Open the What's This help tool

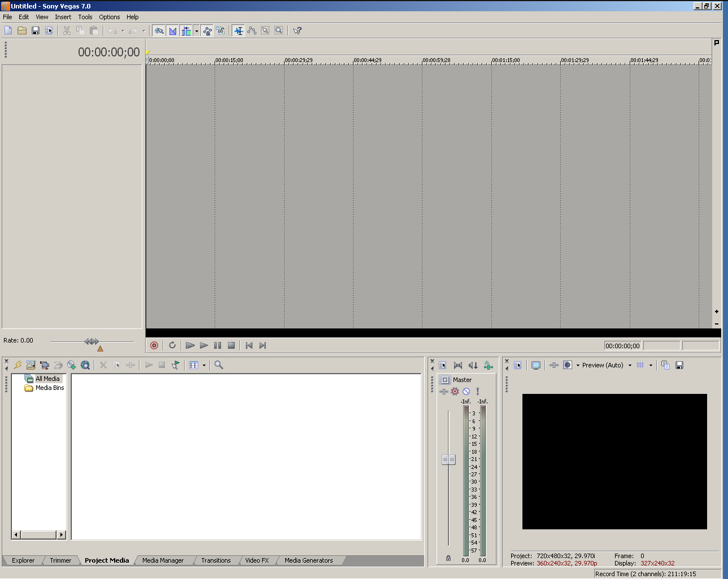297,30
